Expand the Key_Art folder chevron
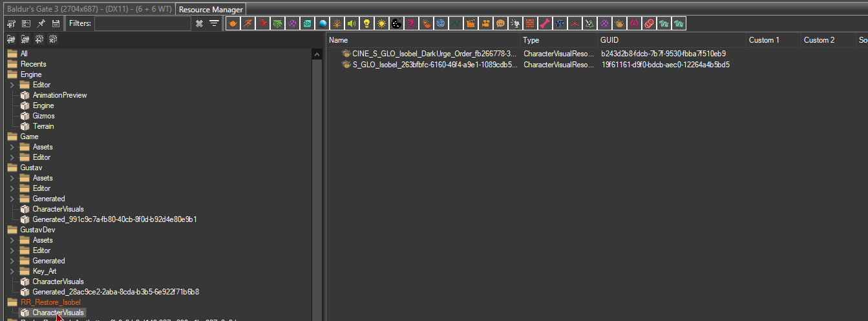 (x=12, y=271)
